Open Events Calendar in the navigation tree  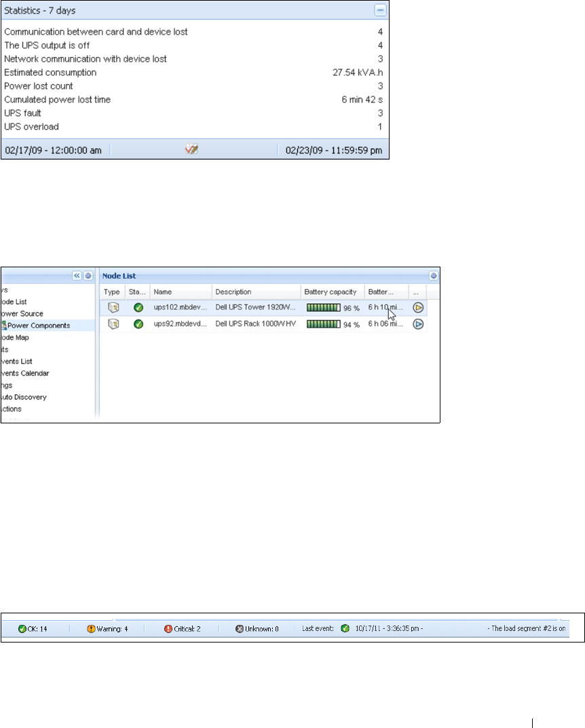[x=25, y=373]
